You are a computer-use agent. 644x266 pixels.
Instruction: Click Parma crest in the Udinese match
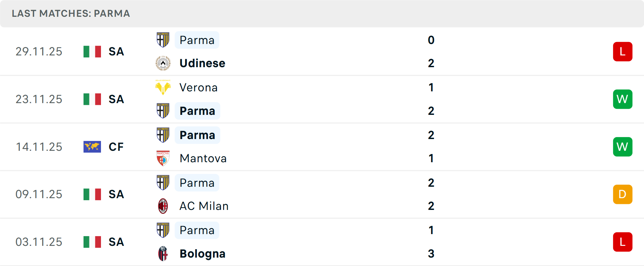pos(163,40)
